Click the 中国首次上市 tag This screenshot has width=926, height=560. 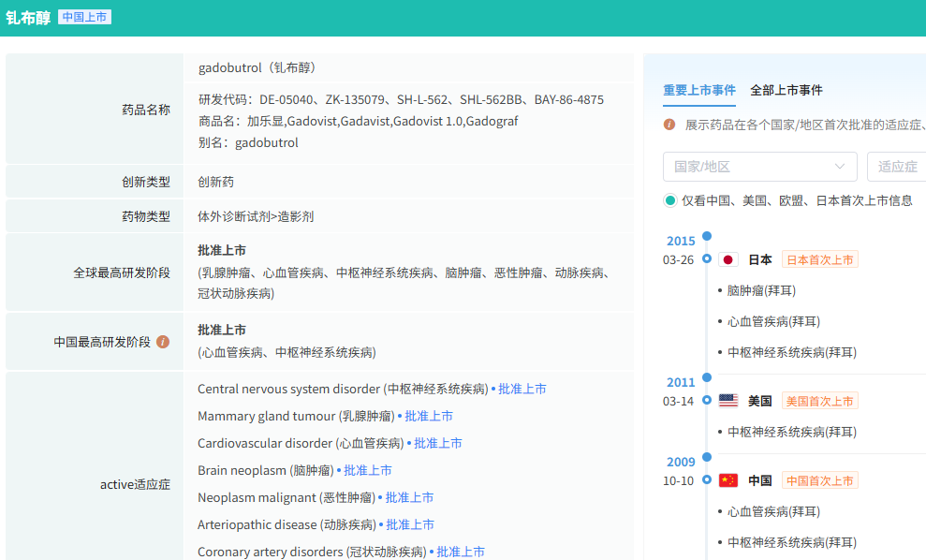coord(819,480)
